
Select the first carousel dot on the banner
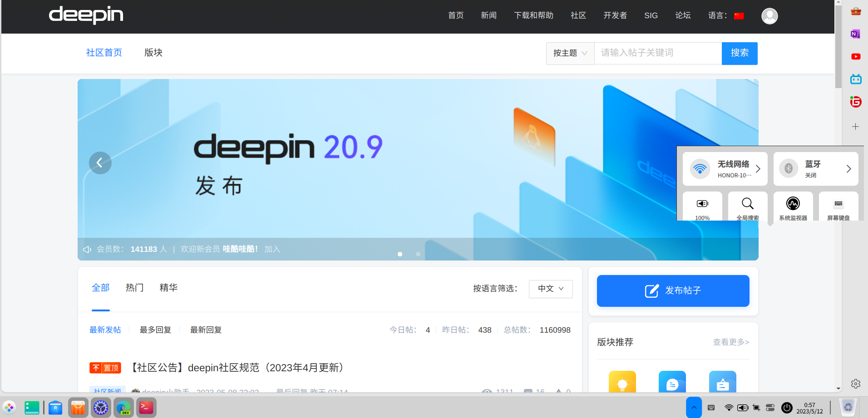[400, 254]
